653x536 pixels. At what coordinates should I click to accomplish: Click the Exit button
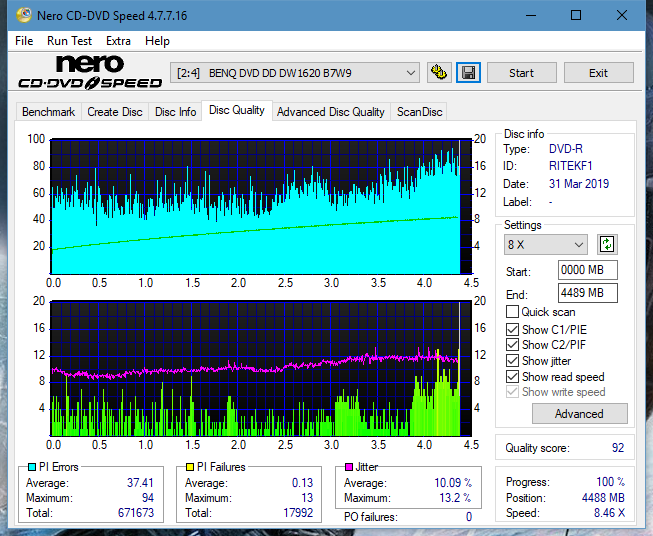tap(598, 73)
